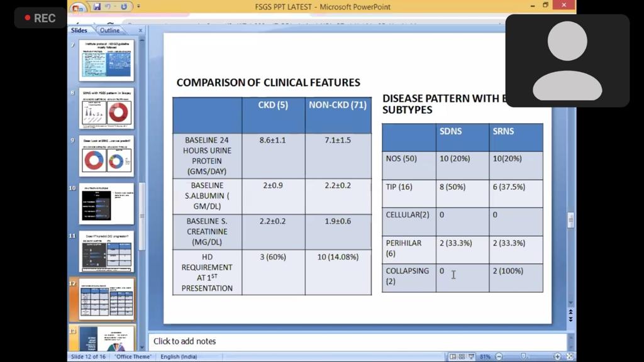Screen dimensions: 644x362
Task: Click the zoom out minus button
Action: 499,357
